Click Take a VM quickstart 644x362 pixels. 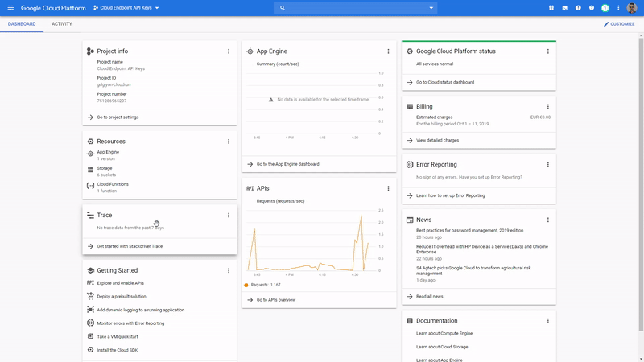(118, 336)
